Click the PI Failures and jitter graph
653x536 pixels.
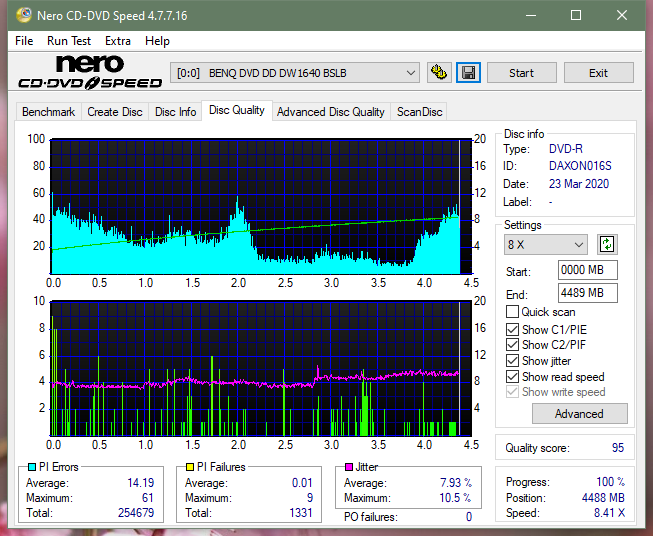[x=261, y=368]
